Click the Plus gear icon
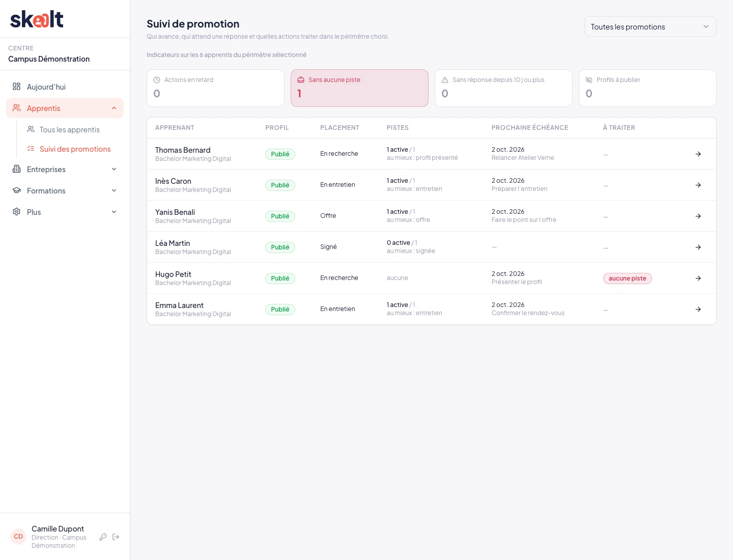 [17, 212]
